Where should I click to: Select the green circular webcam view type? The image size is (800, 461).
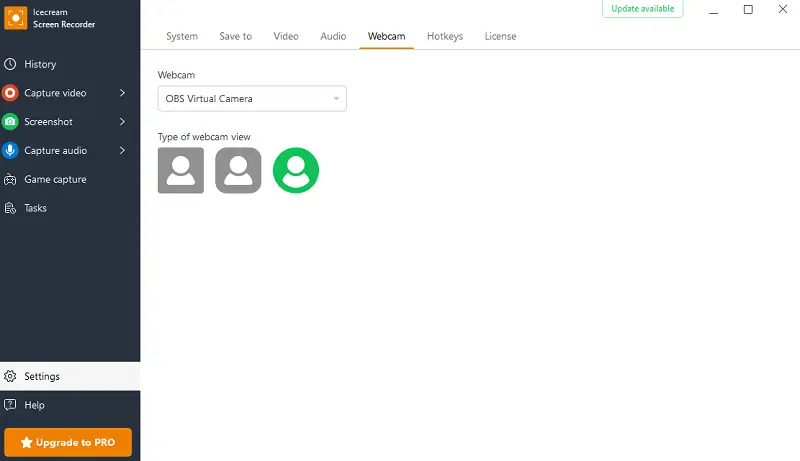pos(296,171)
